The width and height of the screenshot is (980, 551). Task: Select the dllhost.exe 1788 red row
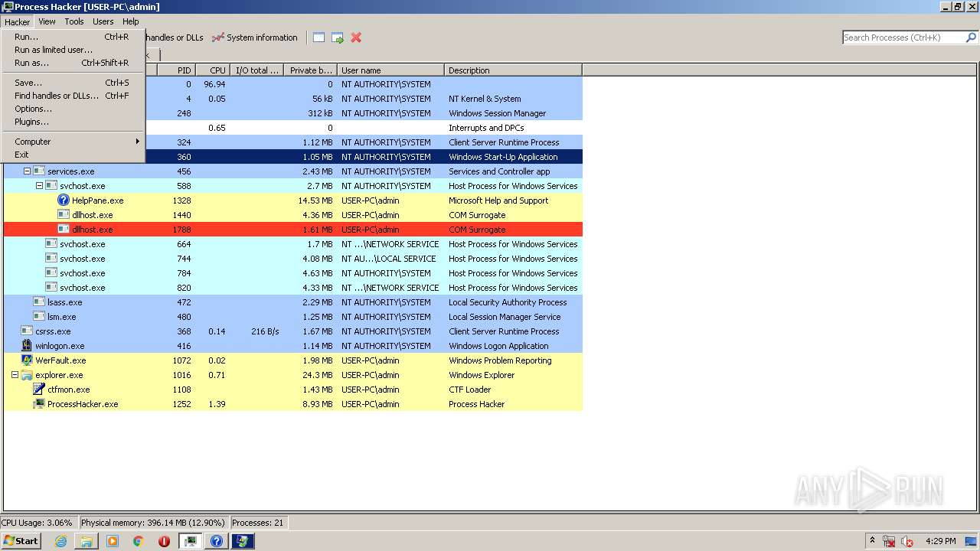(293, 230)
